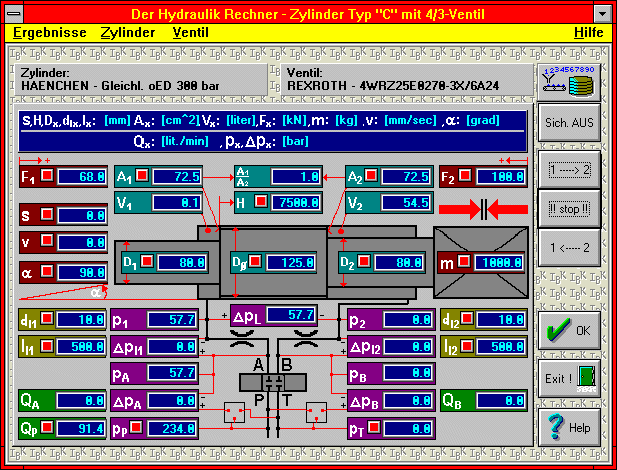Click the V2 volume field 54.5
Image resolution: width=617 pixels, height=470 pixels.
click(x=406, y=203)
